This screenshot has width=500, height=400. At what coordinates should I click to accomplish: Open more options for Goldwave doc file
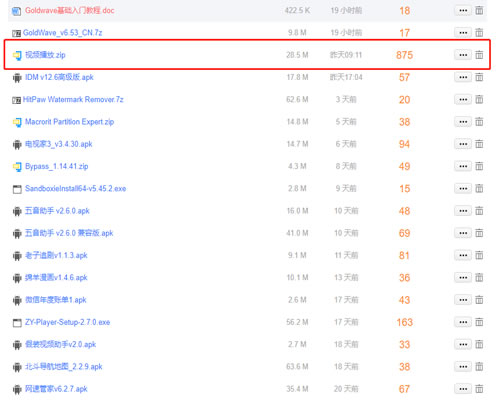point(463,11)
